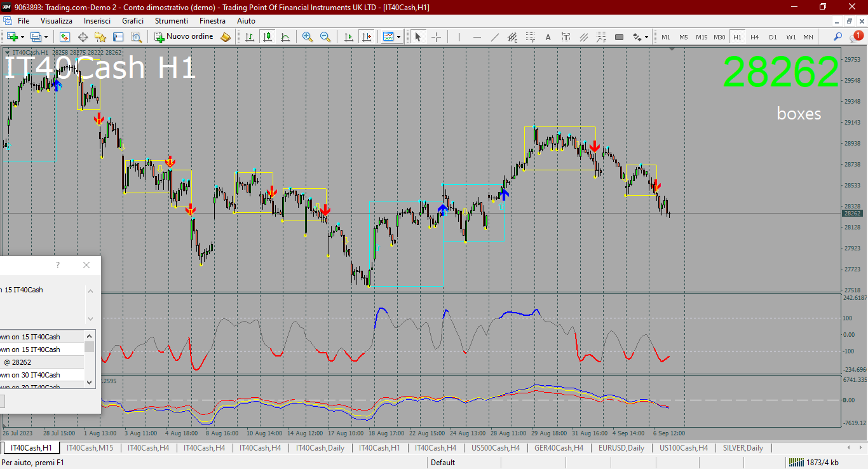The width and height of the screenshot is (868, 469).
Task: Select the cursor pointer tool
Action: pyautogui.click(x=418, y=37)
